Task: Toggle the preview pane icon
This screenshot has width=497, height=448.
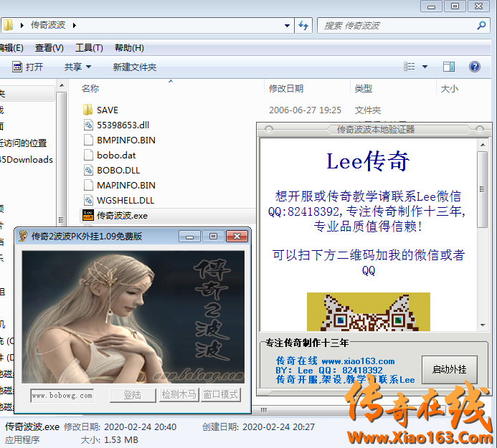Action: [x=448, y=67]
